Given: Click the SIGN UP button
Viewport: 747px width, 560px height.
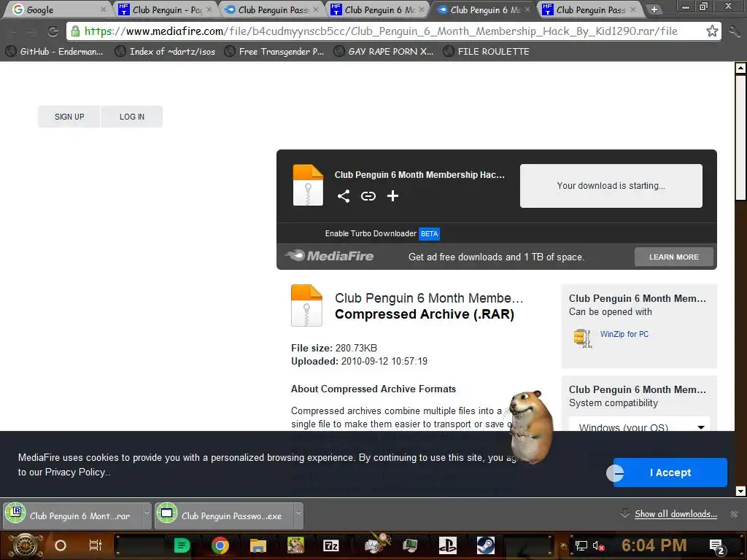Looking at the screenshot, I should coord(69,117).
